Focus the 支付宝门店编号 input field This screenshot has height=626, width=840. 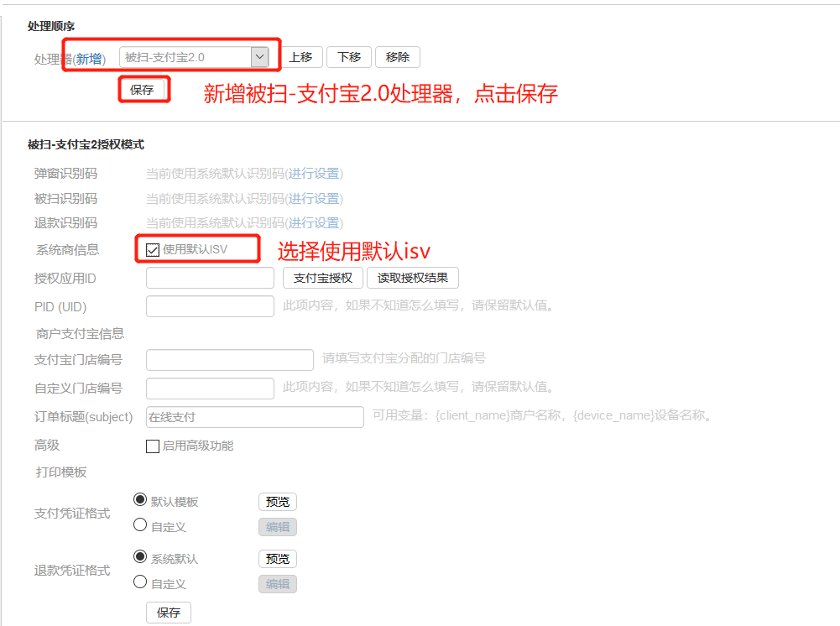coord(230,360)
